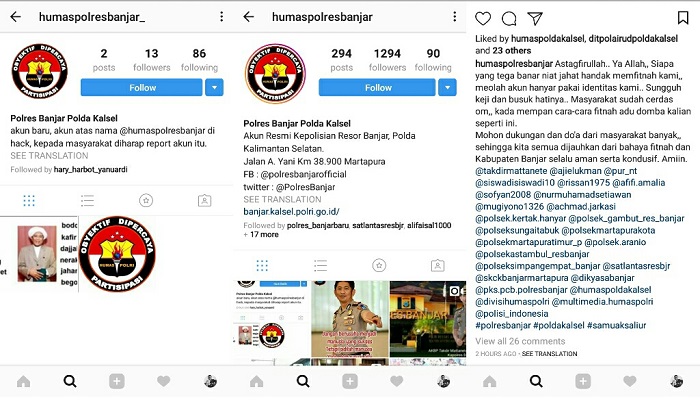This screenshot has width=700, height=400.
Task: Open more options for humaspolresbanjar_ profile
Action: pos(221,17)
